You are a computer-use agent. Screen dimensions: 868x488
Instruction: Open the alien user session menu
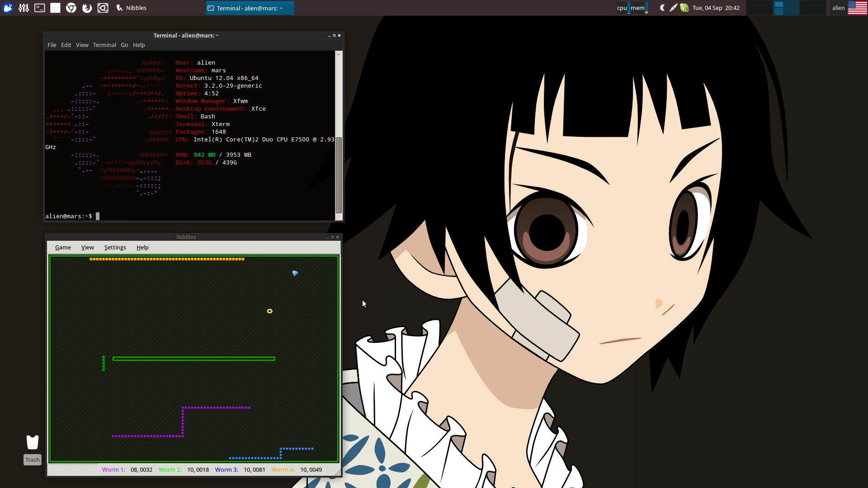click(838, 8)
